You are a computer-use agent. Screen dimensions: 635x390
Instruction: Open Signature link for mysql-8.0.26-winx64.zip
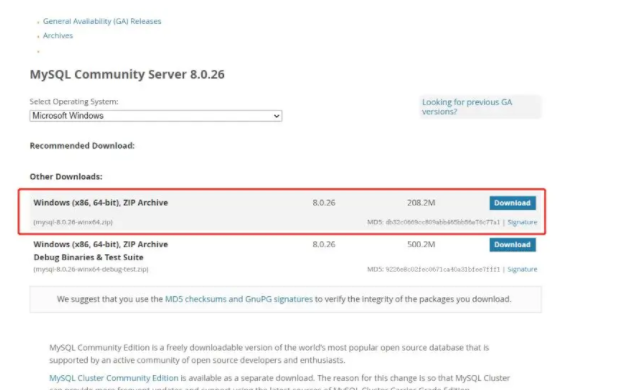click(522, 222)
